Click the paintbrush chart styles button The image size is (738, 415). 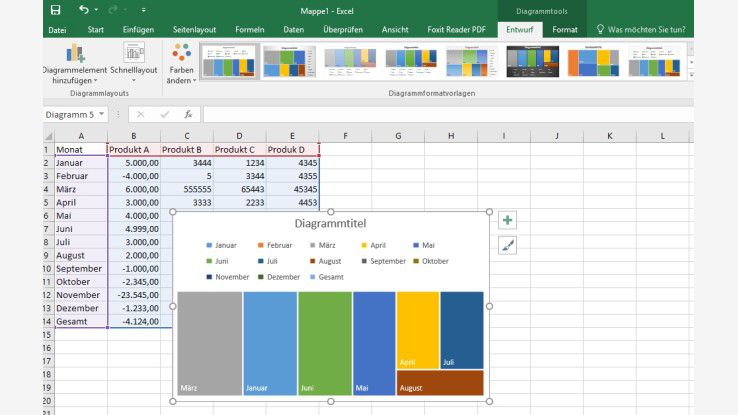point(507,245)
